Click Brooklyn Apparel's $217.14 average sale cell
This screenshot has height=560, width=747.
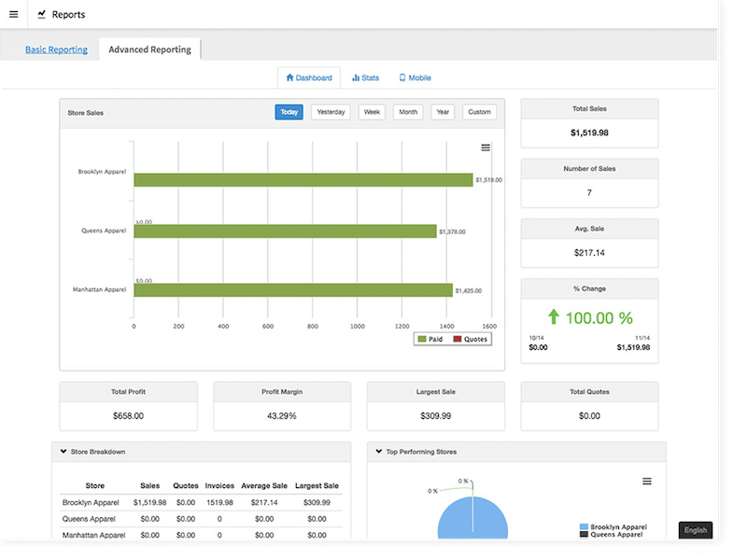(x=264, y=502)
